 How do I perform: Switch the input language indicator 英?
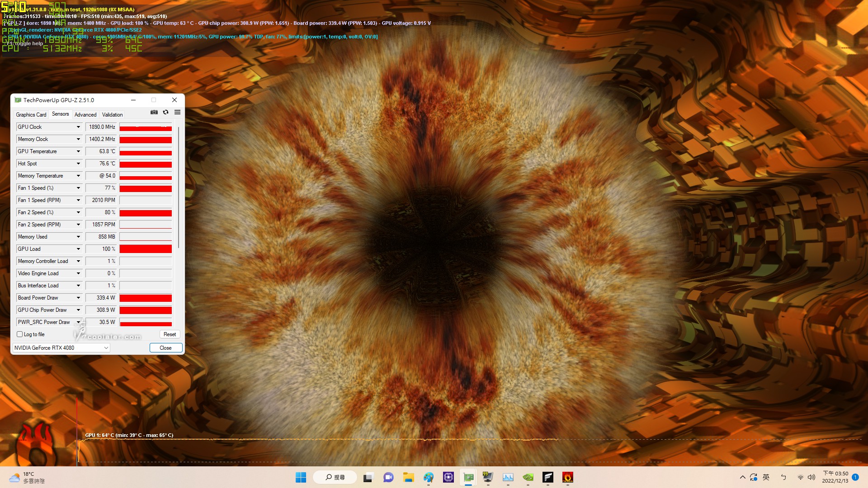[x=766, y=477]
